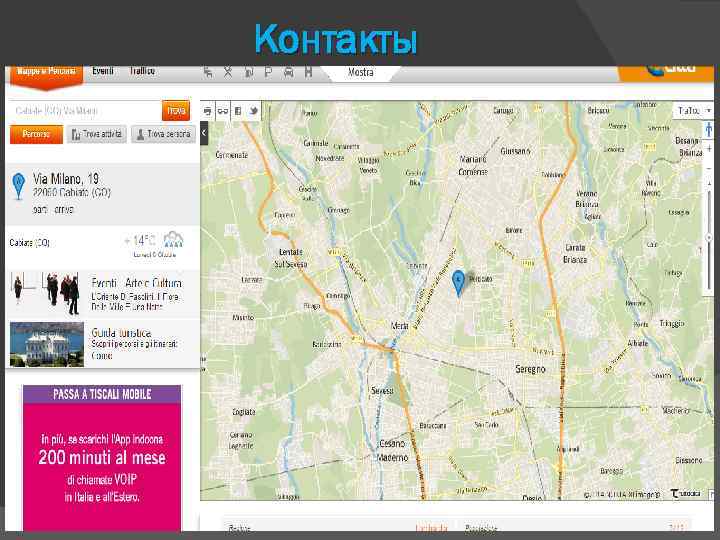Click the blue location pin on the map

point(458,282)
